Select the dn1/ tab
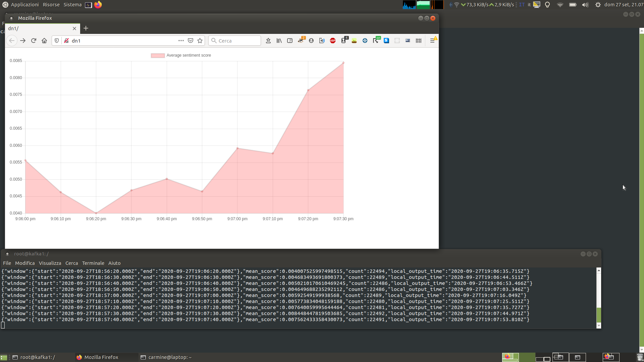The height and width of the screenshot is (362, 644). coord(43,28)
